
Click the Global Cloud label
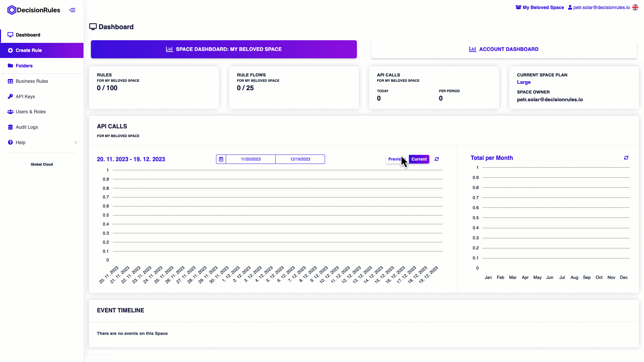click(x=42, y=164)
